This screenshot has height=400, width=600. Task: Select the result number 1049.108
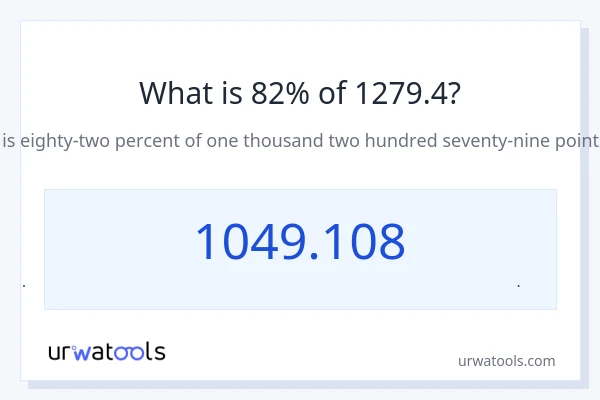coord(300,242)
